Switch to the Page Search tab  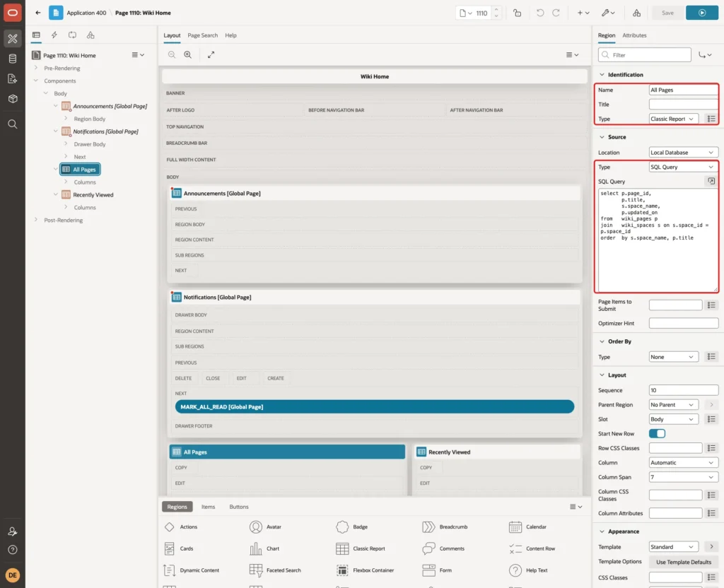click(202, 35)
